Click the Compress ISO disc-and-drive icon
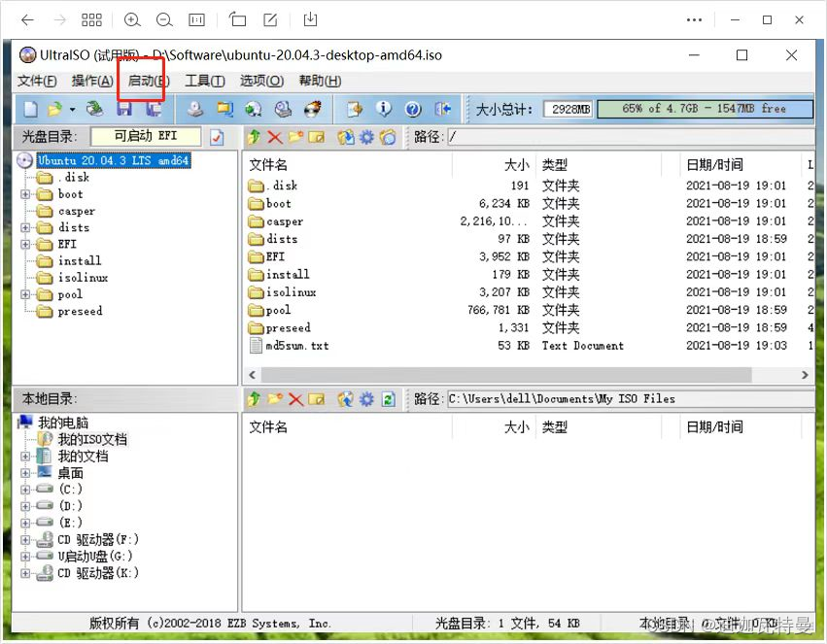 (283, 109)
